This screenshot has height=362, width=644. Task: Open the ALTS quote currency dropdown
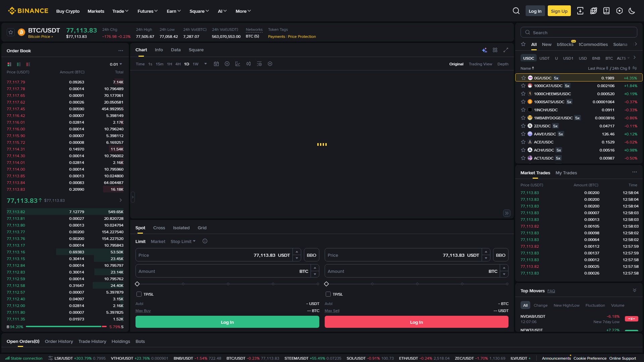point(623,58)
